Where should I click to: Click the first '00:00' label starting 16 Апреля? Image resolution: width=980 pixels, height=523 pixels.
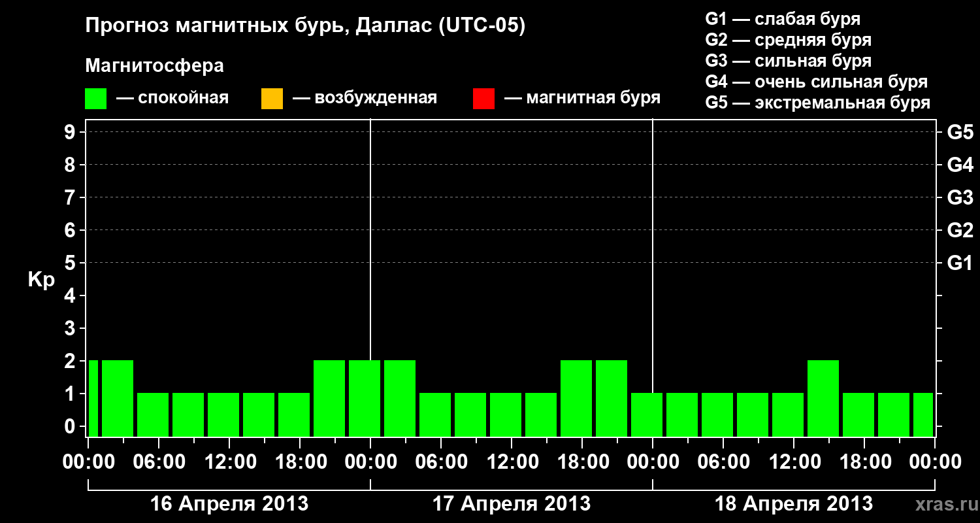pos(88,462)
